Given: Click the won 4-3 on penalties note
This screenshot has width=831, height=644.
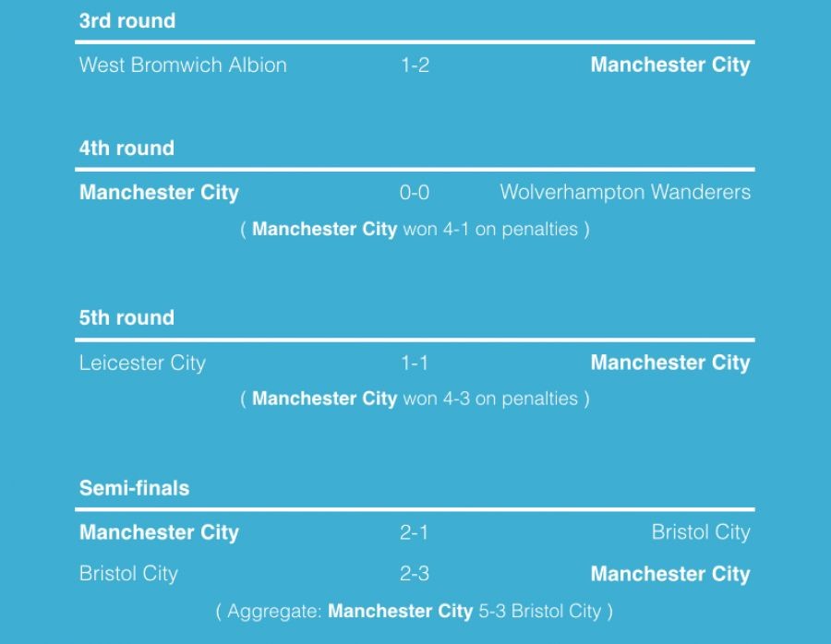Looking at the screenshot, I should click(x=415, y=399).
